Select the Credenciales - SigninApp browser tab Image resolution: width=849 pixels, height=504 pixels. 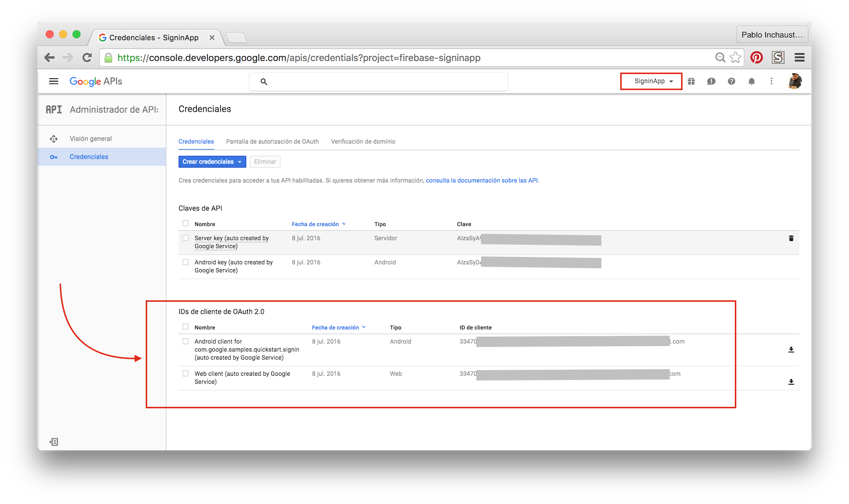tap(154, 37)
